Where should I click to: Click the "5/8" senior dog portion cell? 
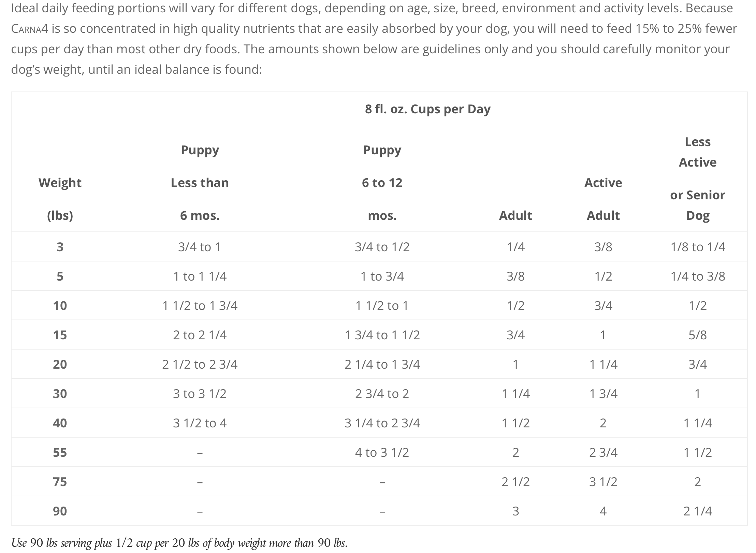coord(697,335)
